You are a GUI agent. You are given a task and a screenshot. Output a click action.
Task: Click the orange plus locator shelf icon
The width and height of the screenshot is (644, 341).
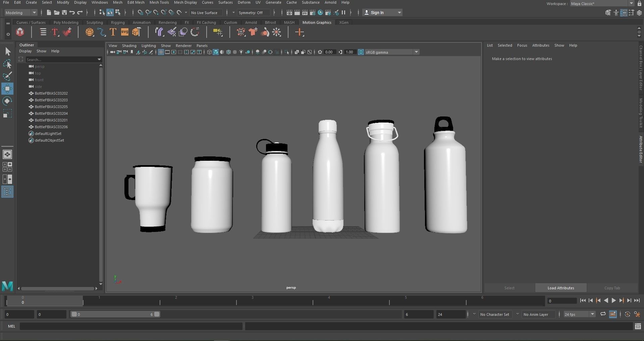(300, 32)
